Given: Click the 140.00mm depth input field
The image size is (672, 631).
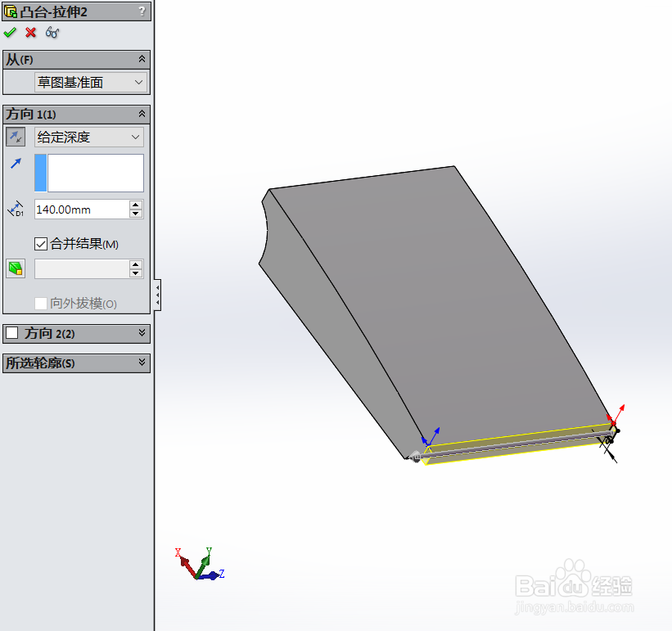Looking at the screenshot, I should [81, 210].
